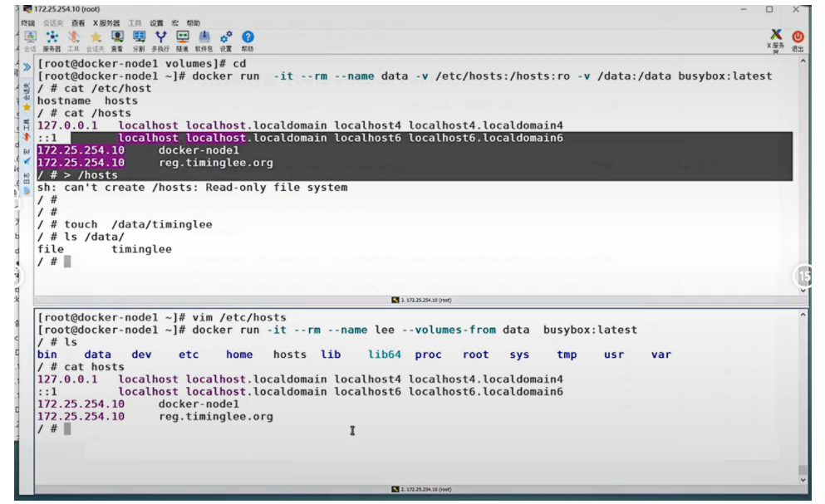The image size is (825, 504).
Task: Click '[root@docker-node1 volumes]# cd' line
Action: (141, 64)
